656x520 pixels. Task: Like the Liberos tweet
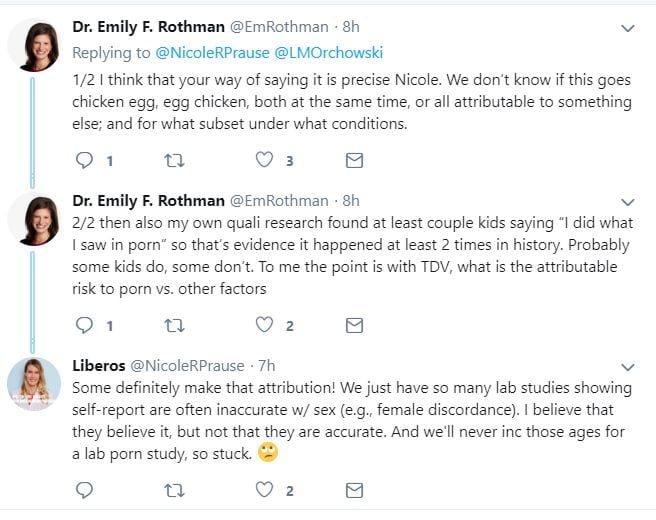coord(264,490)
